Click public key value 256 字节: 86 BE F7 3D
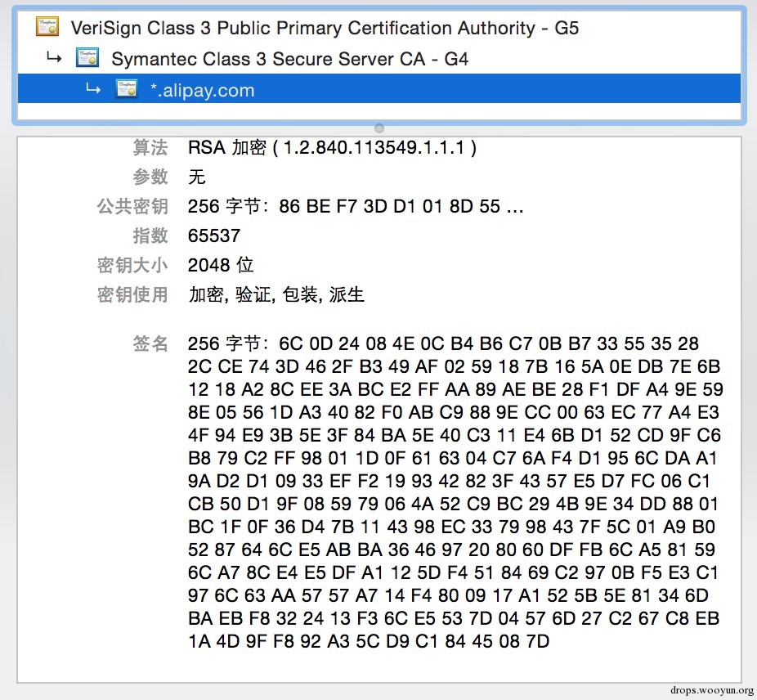This screenshot has width=757, height=700. [x=356, y=206]
